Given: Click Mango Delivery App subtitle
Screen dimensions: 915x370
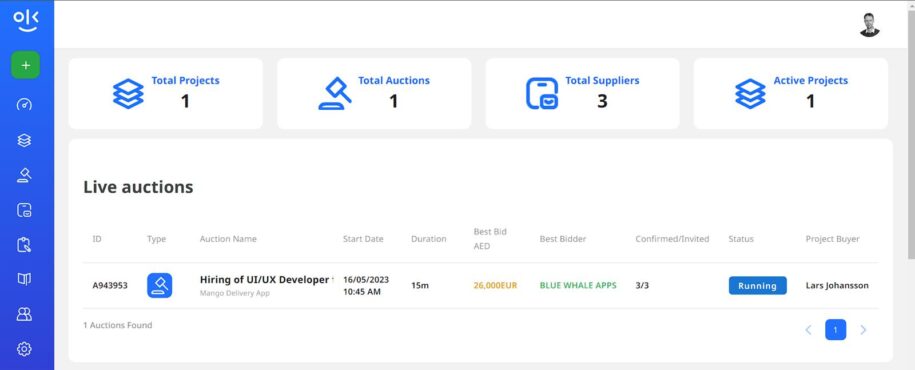Looking at the screenshot, I should pos(235,294).
